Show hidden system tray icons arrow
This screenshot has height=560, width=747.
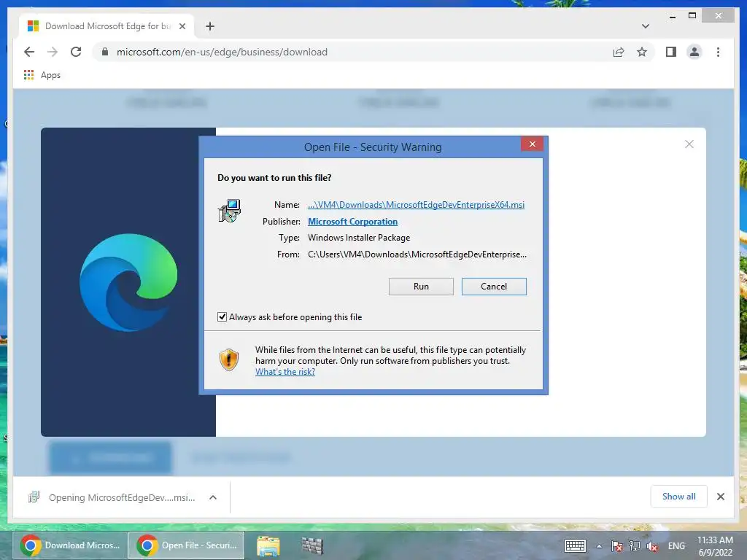coord(599,546)
